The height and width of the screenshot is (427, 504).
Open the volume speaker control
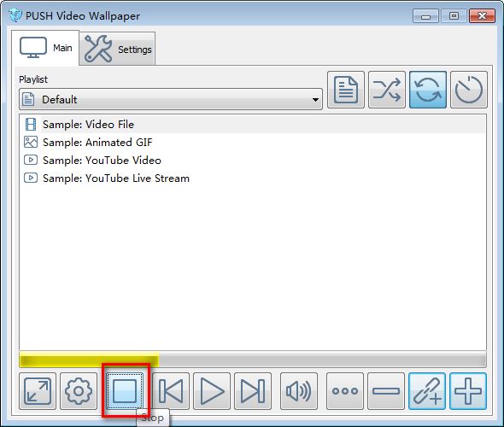[299, 391]
